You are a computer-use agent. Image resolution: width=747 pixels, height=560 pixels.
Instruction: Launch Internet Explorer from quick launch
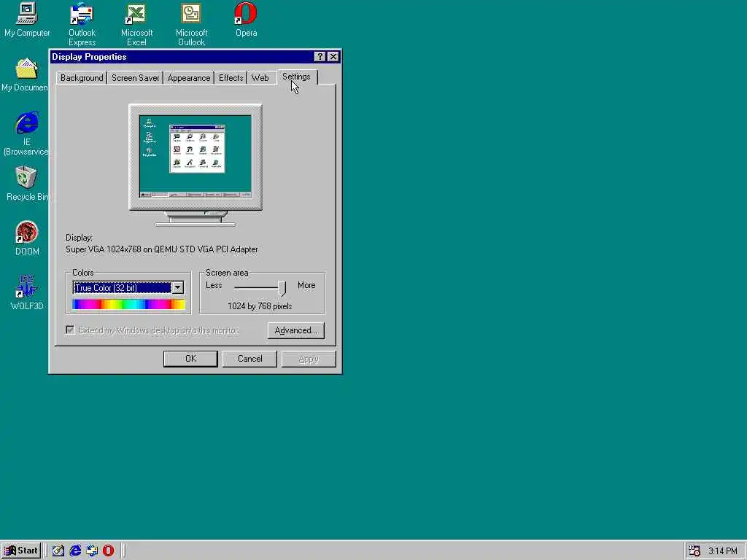(75, 551)
